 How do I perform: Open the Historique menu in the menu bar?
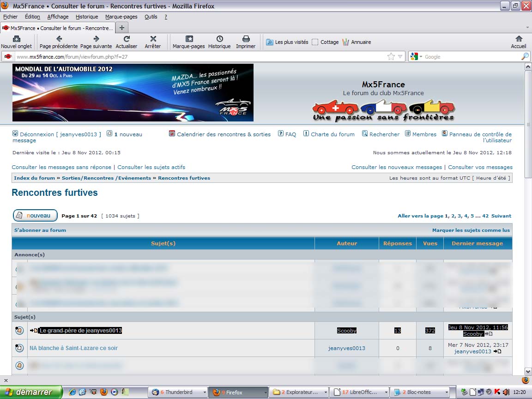87,17
